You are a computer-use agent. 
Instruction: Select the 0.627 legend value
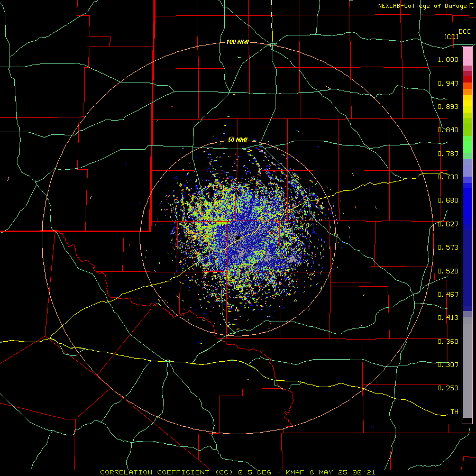[448, 224]
